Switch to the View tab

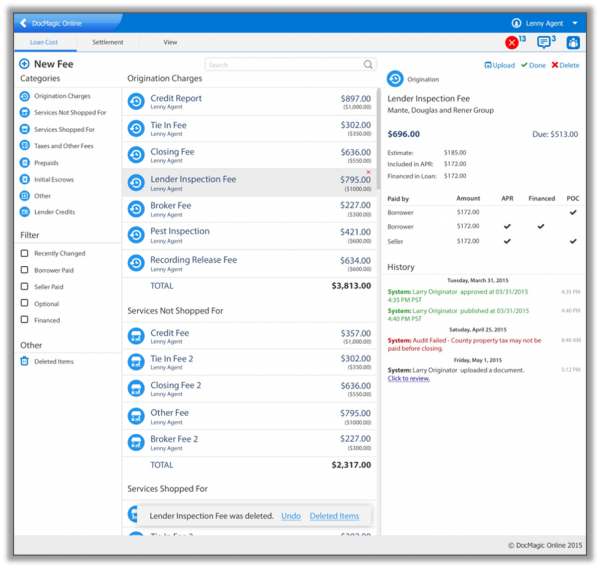tap(170, 43)
